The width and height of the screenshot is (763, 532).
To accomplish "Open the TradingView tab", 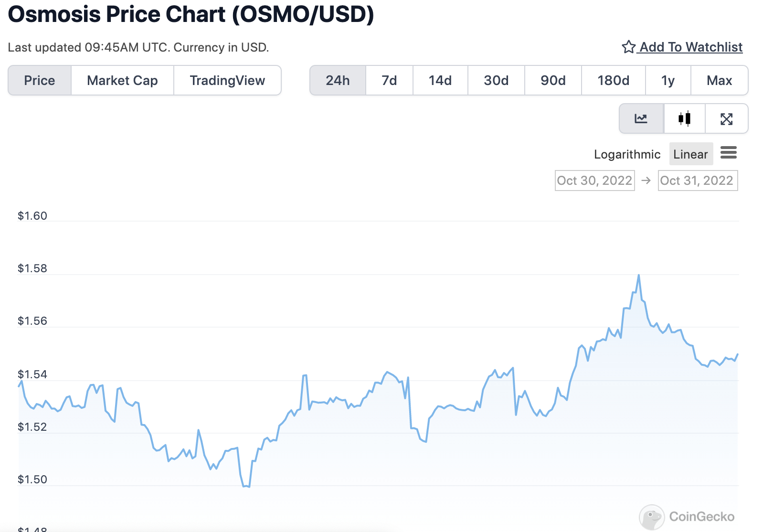I will point(227,80).
